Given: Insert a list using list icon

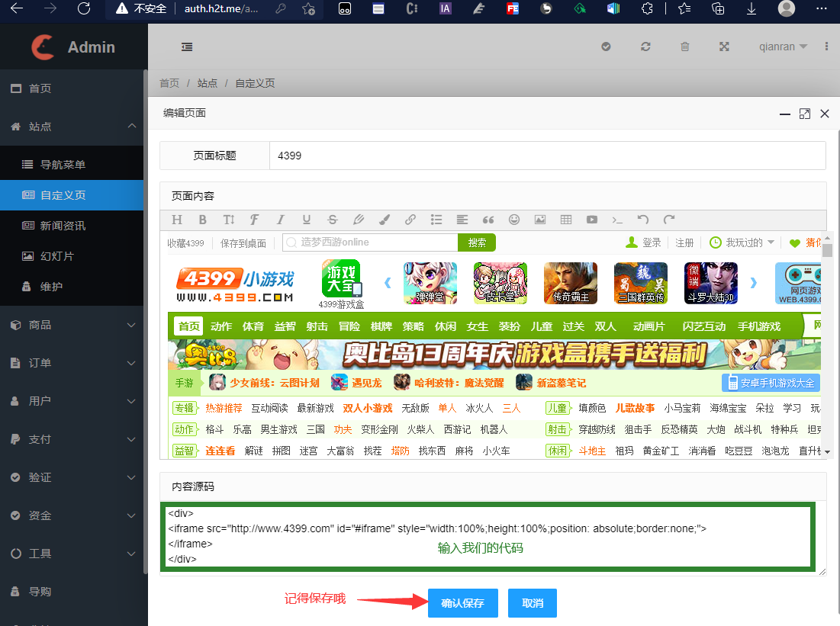Looking at the screenshot, I should pos(436,220).
